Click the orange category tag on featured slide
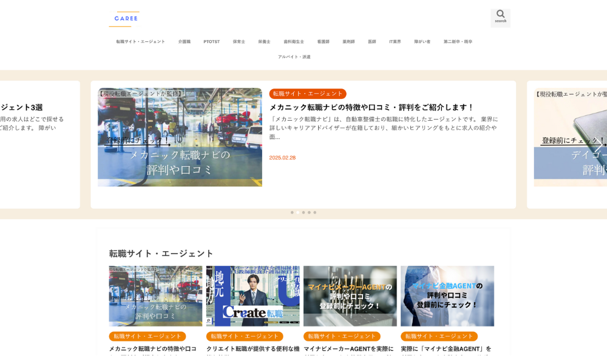 tap(307, 94)
